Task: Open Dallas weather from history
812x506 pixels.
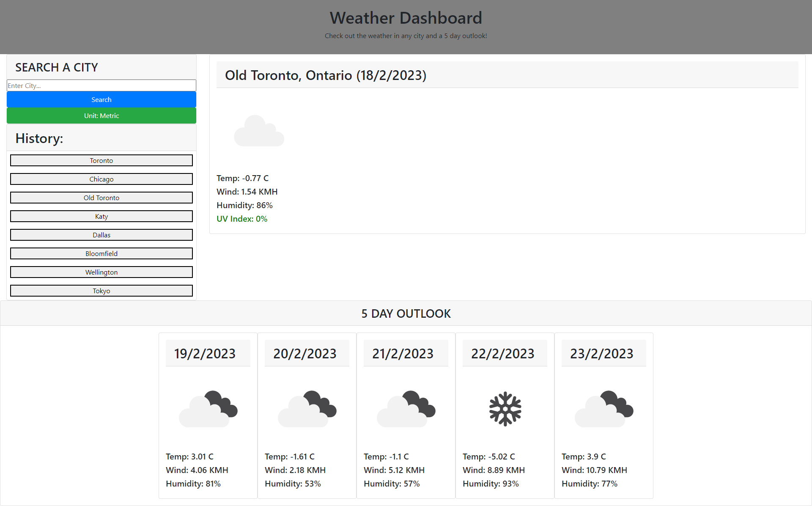Action: (x=101, y=235)
